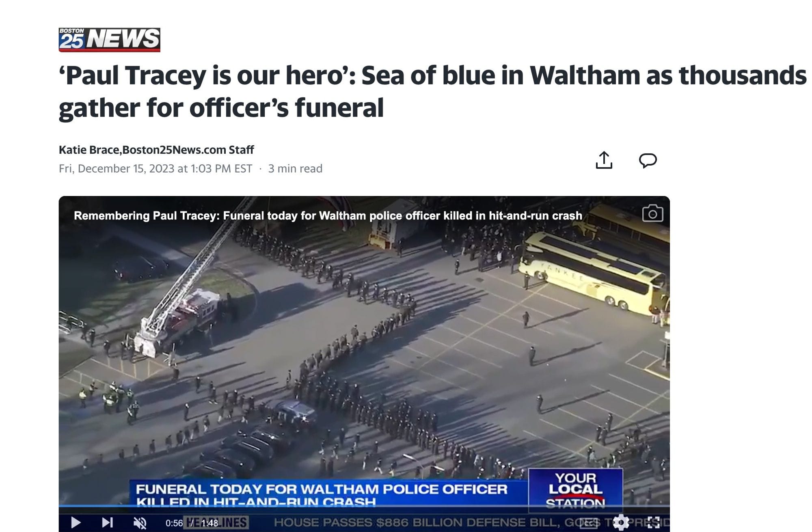The image size is (812, 532).
Task: Click the 0:56 elapsed time display
Action: click(174, 523)
